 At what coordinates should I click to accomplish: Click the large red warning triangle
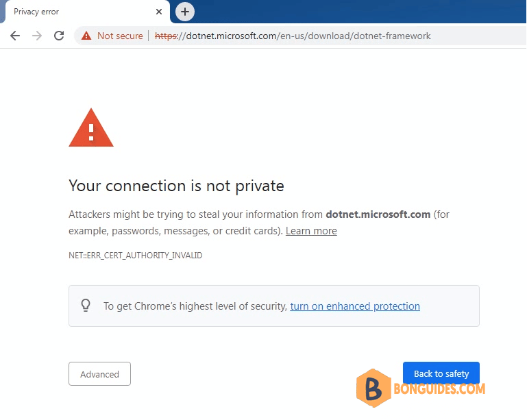(x=91, y=127)
